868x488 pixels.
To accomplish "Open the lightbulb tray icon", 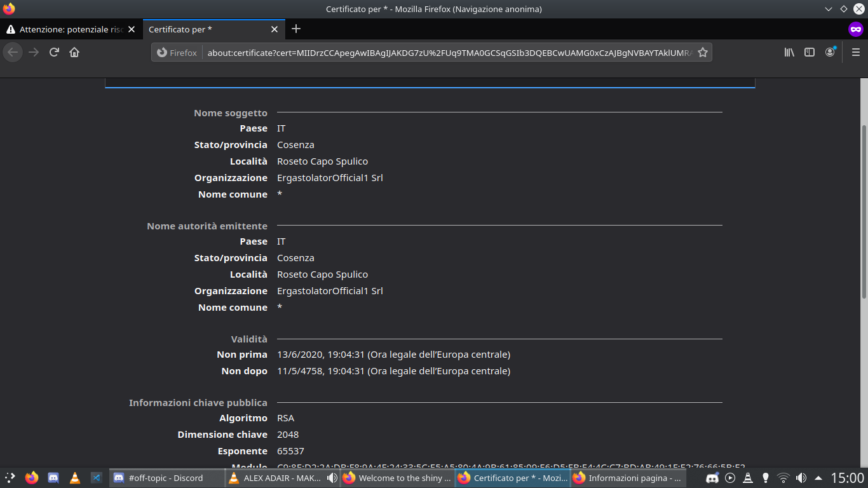I will click(x=766, y=478).
